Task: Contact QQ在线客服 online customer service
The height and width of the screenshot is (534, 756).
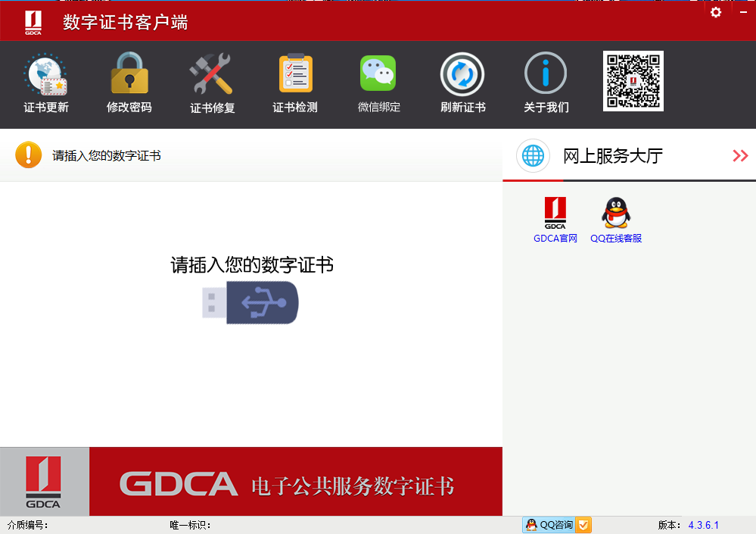Action: (x=615, y=220)
